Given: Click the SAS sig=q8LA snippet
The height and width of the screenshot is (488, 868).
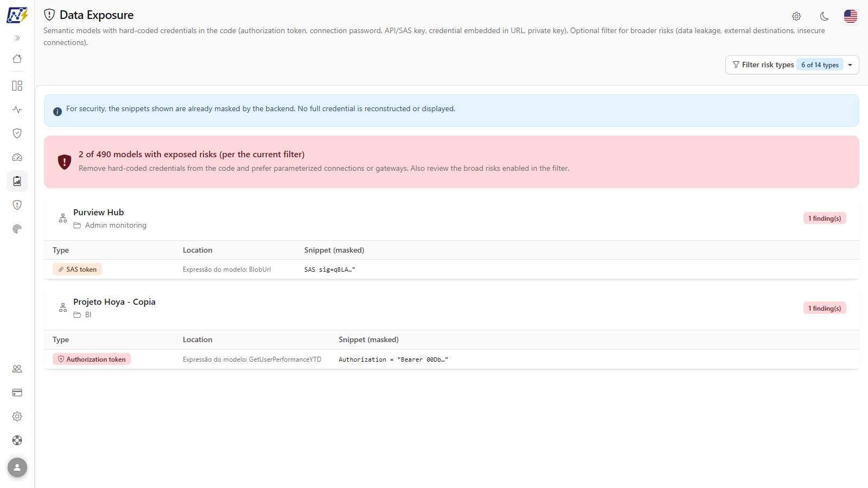Looking at the screenshot, I should pos(330,269).
